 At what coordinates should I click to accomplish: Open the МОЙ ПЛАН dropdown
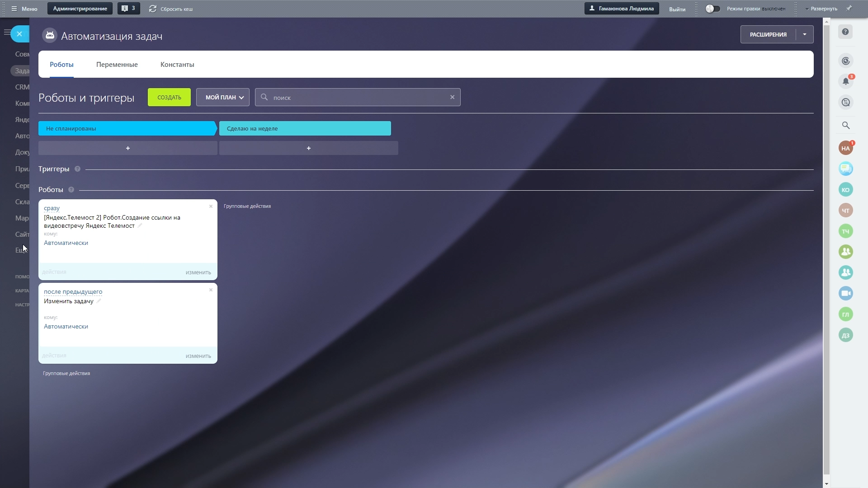click(223, 97)
